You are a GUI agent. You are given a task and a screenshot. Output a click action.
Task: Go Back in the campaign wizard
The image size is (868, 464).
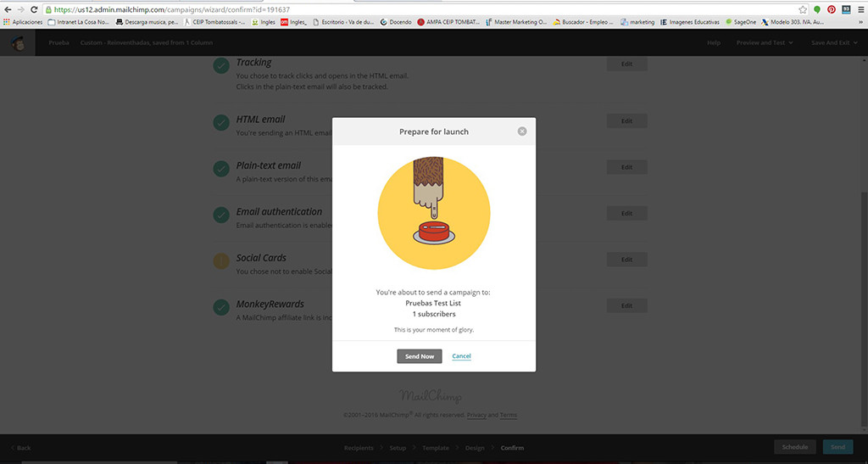click(x=21, y=447)
